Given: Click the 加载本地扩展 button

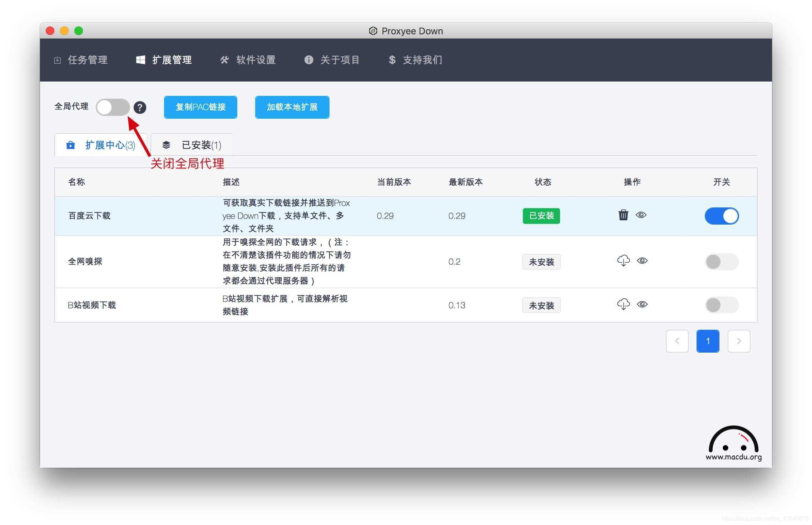Looking at the screenshot, I should [x=292, y=107].
